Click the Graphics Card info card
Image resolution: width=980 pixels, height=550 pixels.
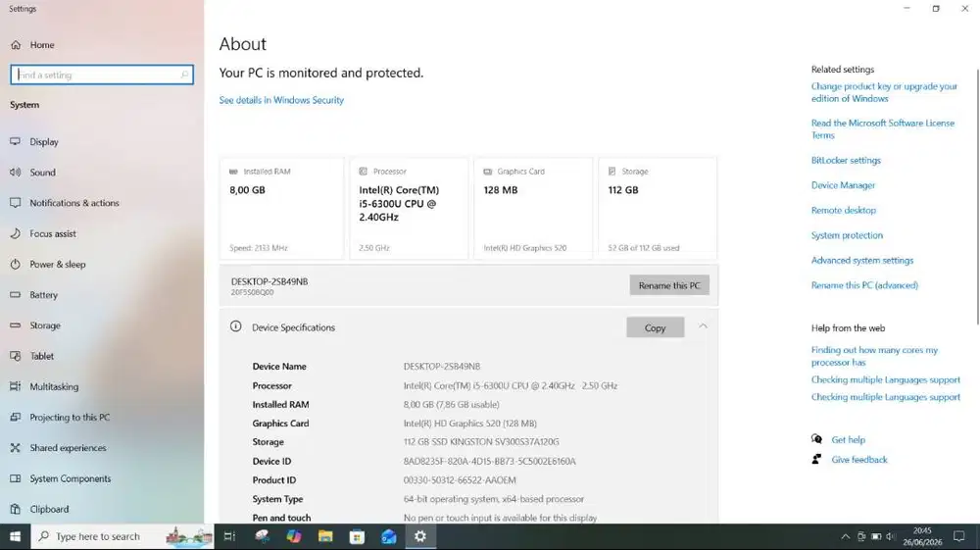tap(533, 208)
